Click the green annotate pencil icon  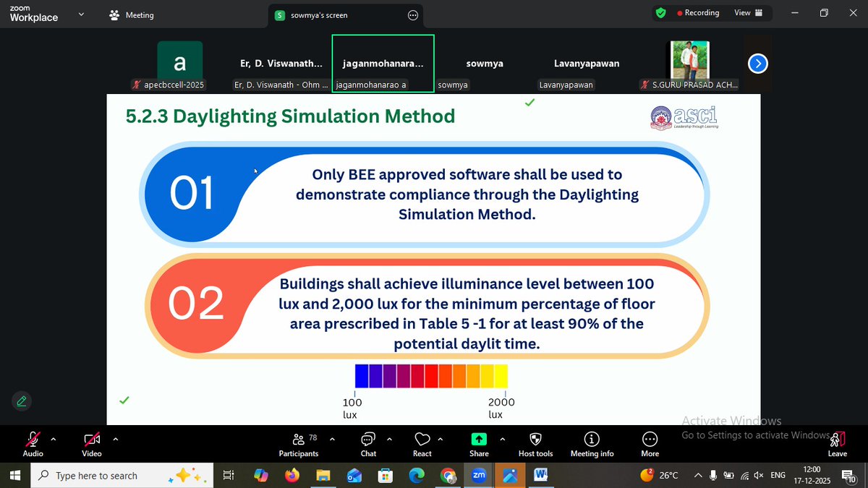click(x=22, y=401)
